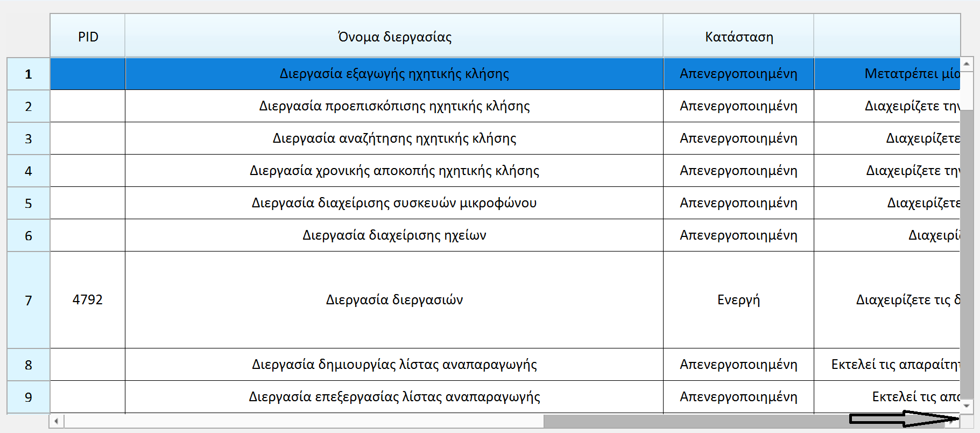Viewport: 980px width, 433px height.
Task: Click Απενεργοποιημένη status in row 3
Action: click(x=738, y=138)
